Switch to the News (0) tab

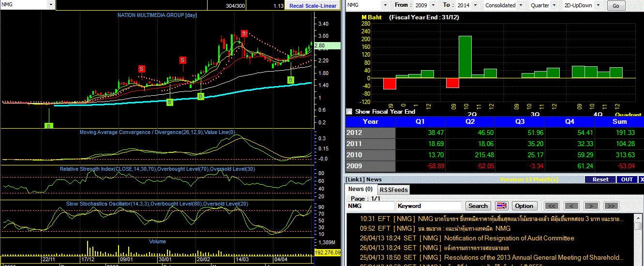click(x=360, y=189)
